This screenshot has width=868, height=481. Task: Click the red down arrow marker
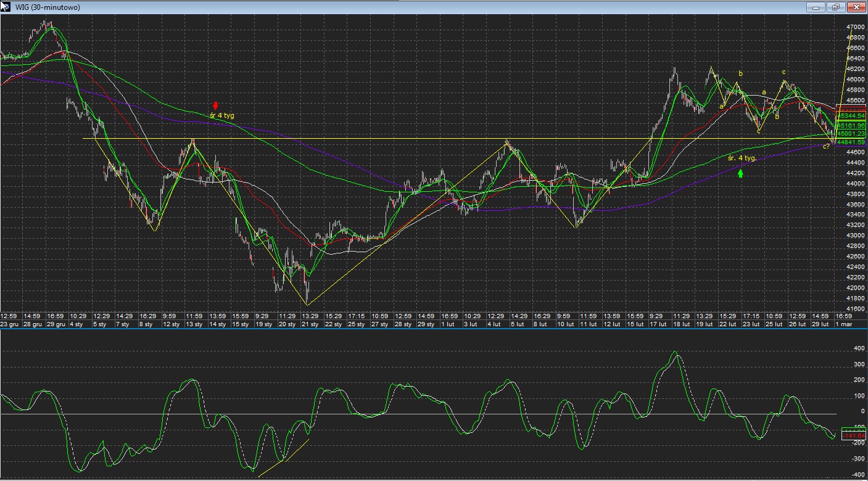(x=215, y=105)
